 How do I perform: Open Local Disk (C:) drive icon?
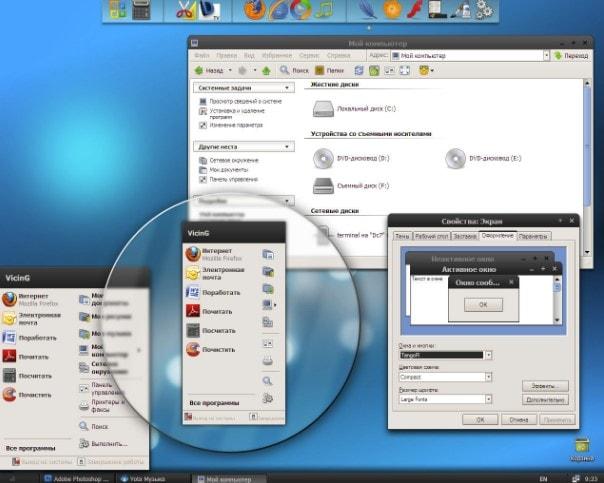[323, 106]
